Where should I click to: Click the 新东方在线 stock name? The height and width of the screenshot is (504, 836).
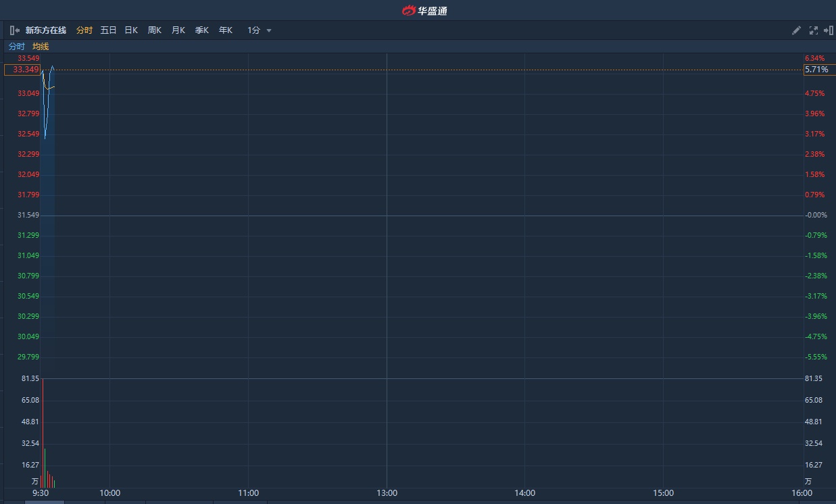(46, 30)
